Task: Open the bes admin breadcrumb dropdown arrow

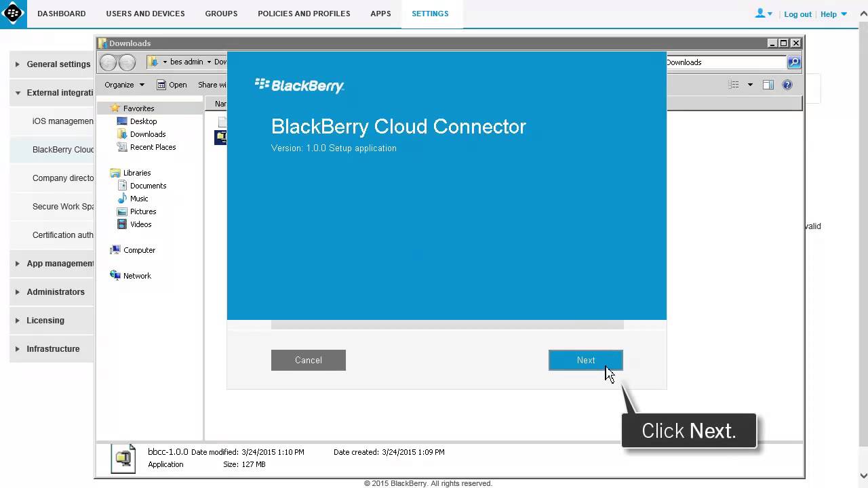Action: point(209,62)
